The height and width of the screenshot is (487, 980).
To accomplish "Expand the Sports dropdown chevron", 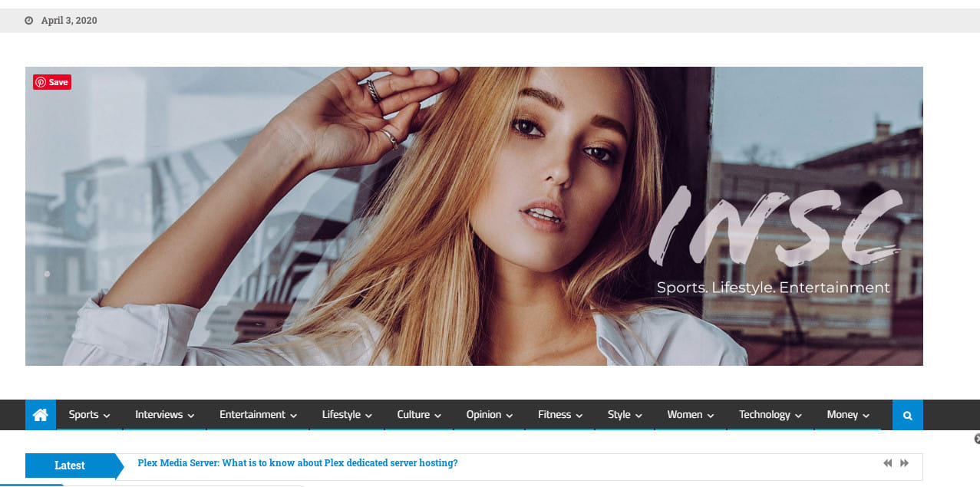I will 107,416.
